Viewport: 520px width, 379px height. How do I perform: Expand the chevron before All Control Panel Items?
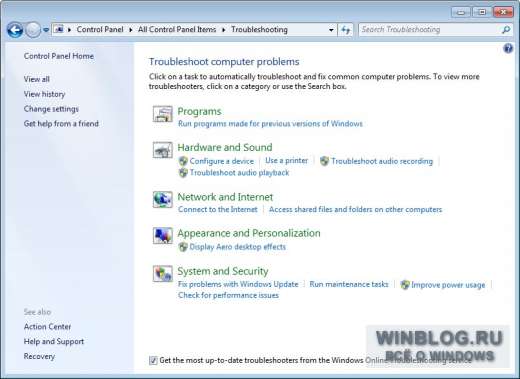(x=131, y=30)
